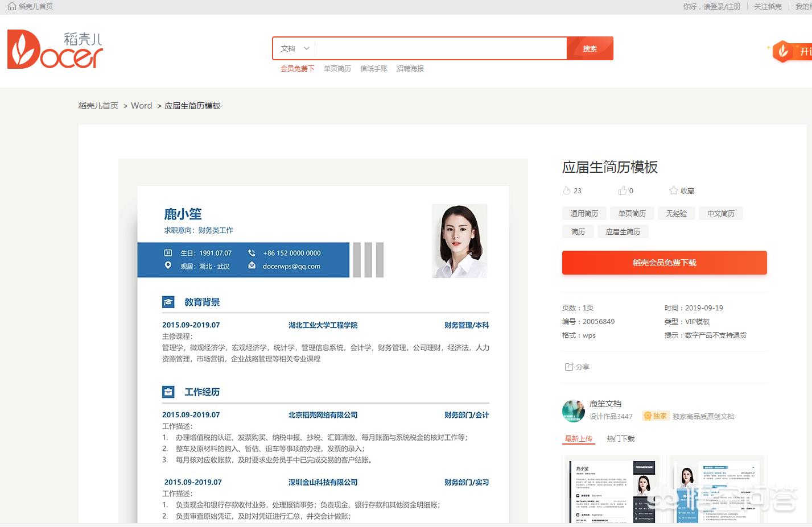Click the orange hexagon VIP icon
Image resolution: width=812 pixels, height=527 pixels.
[x=782, y=52]
